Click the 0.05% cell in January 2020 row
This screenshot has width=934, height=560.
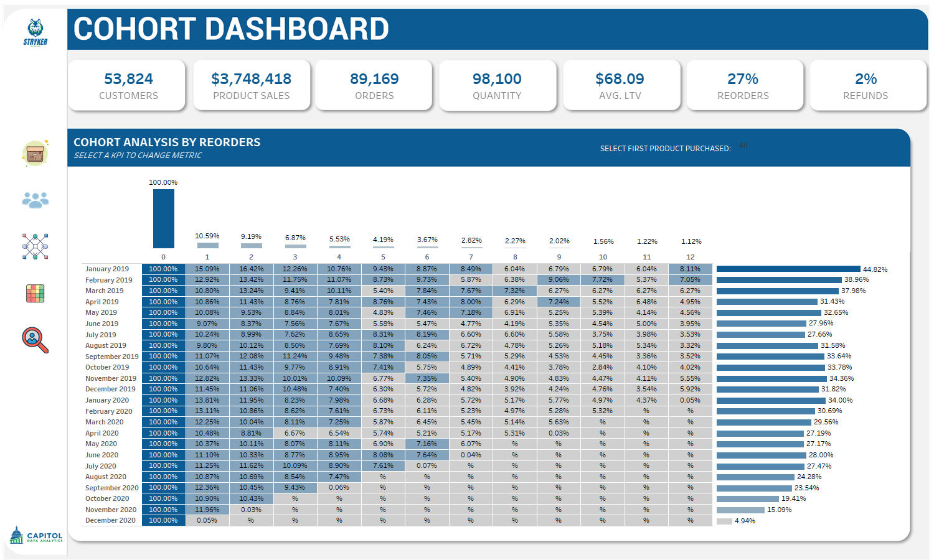(691, 400)
